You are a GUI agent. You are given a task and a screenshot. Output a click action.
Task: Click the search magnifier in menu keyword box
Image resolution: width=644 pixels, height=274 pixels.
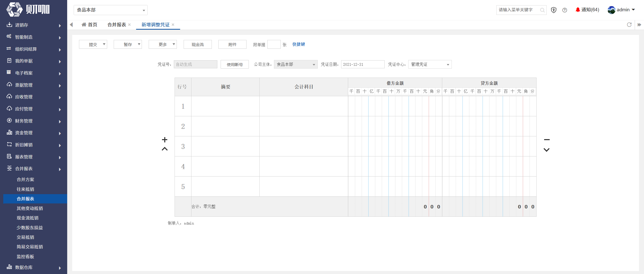pos(542,10)
